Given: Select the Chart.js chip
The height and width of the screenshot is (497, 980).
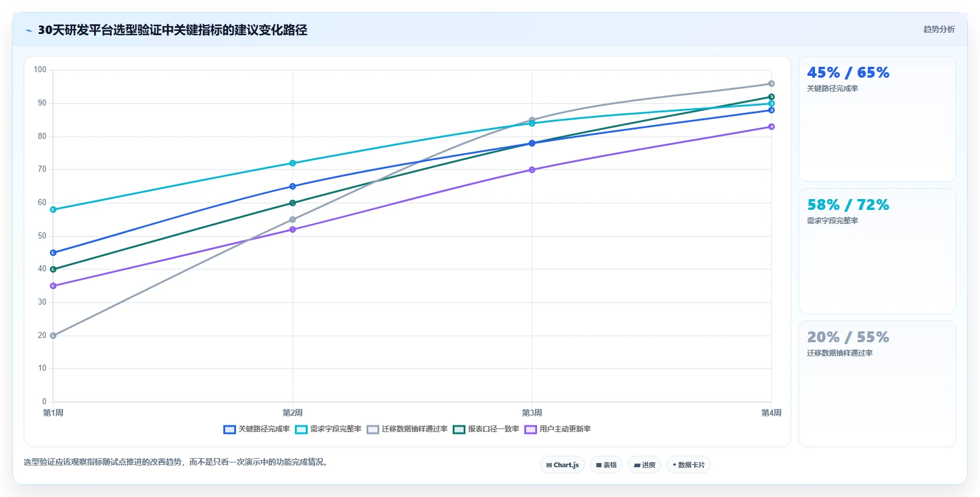Looking at the screenshot, I should [x=563, y=465].
